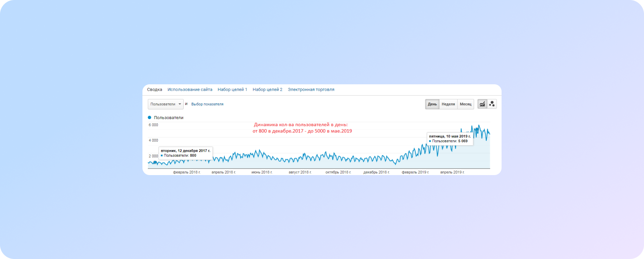Click the 12 декабря 2017 tooltip
This screenshot has height=259, width=644.
[x=186, y=153]
